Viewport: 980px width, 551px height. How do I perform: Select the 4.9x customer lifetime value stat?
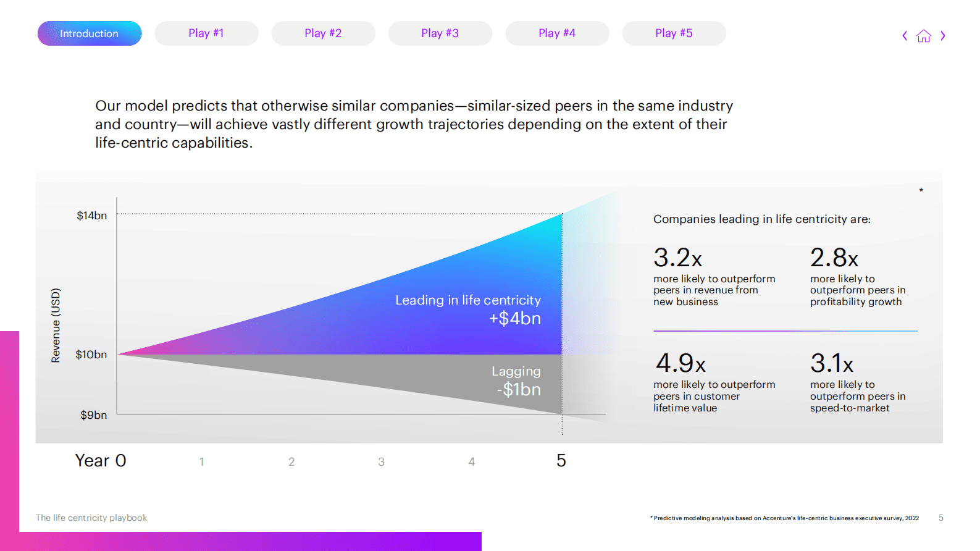click(x=681, y=363)
